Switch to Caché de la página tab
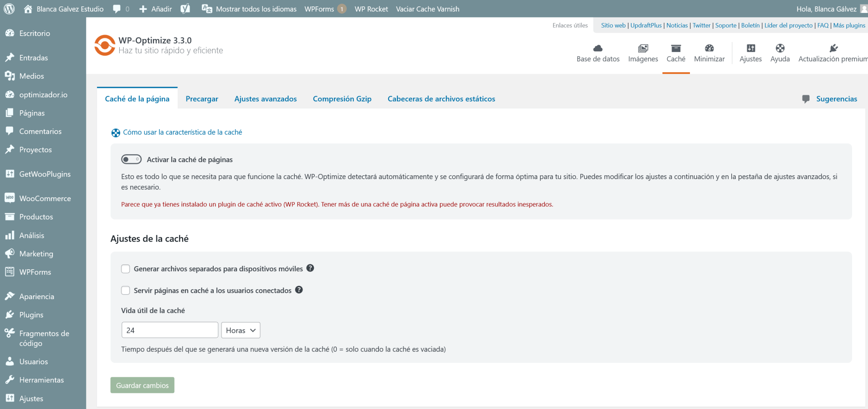This screenshot has height=409, width=868. point(137,98)
